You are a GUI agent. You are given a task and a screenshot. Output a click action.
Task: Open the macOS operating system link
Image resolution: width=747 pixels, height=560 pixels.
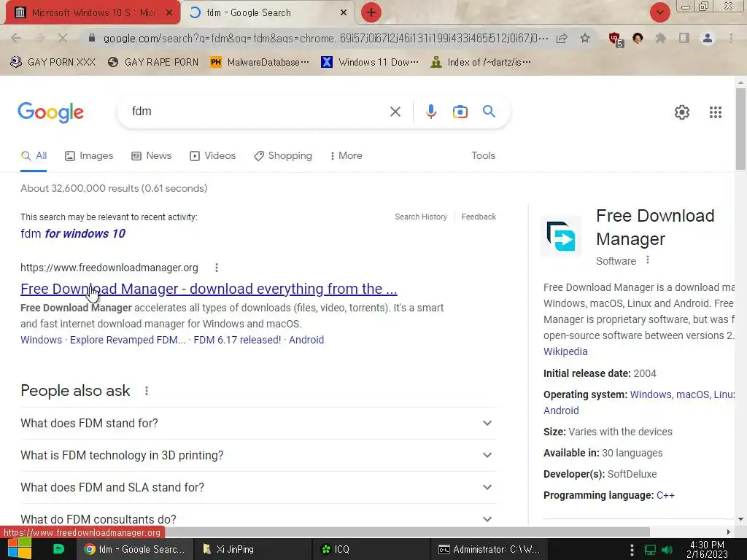693,394
